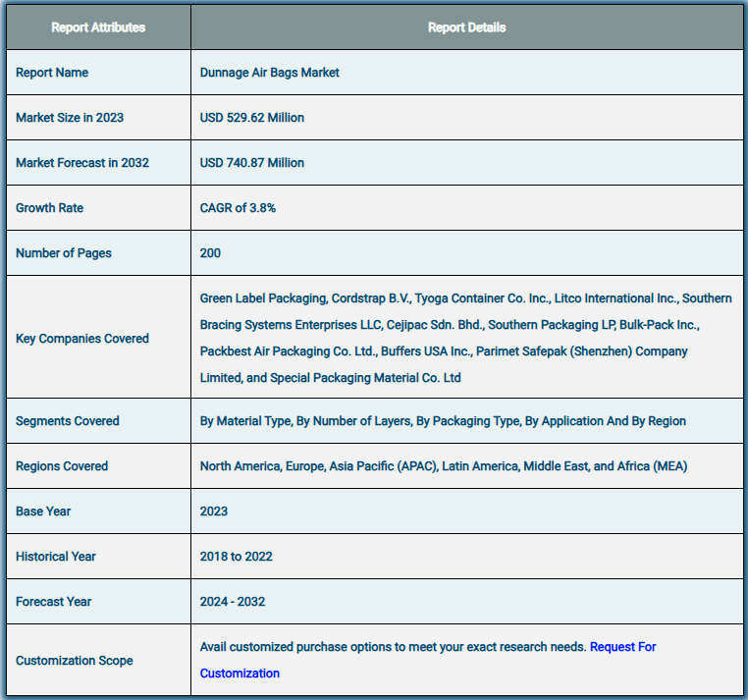Select the 2024 - 2032 value
The height and width of the screenshot is (700, 748).
233,602
